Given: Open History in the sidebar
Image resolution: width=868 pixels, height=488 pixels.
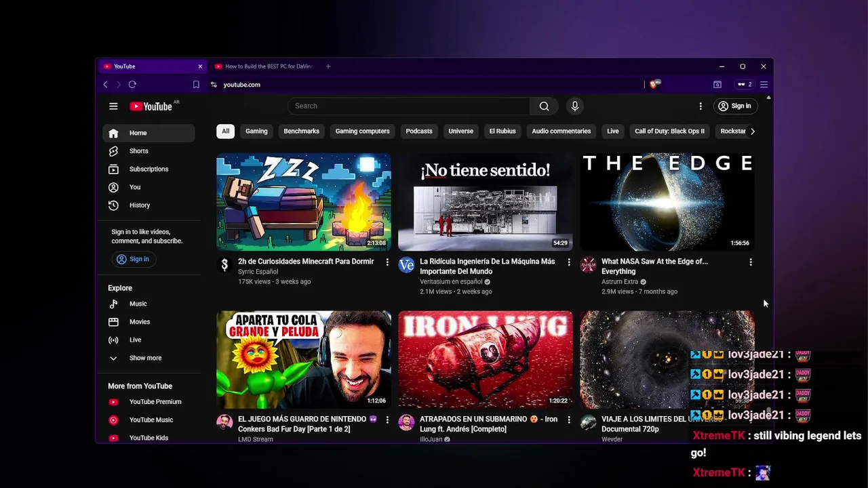Looking at the screenshot, I should [149, 205].
